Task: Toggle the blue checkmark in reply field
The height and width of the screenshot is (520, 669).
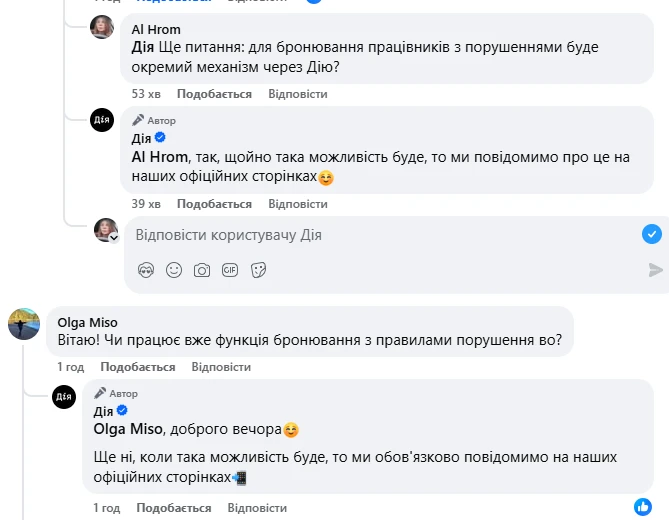Action: coord(651,234)
